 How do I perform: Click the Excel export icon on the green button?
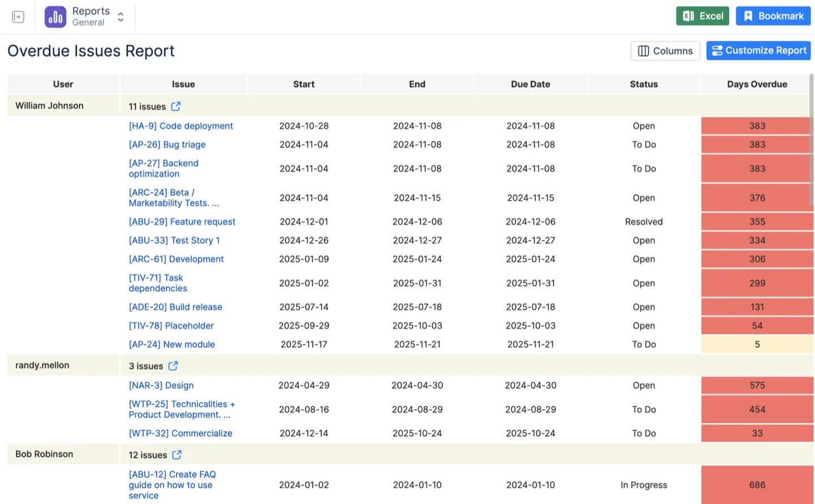[688, 16]
